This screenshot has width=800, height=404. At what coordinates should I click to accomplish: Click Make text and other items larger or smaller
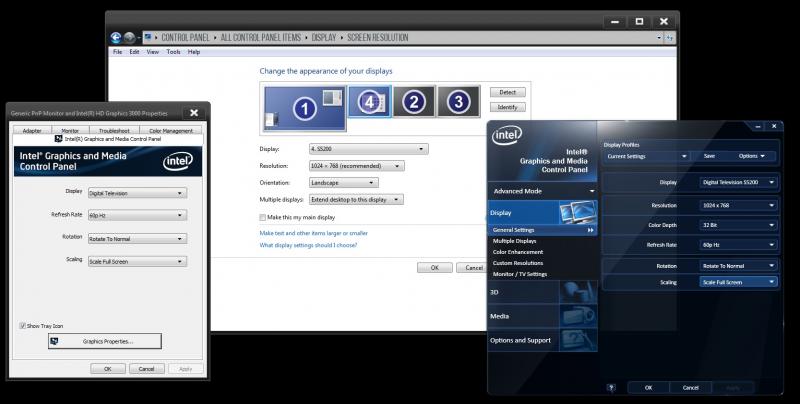pyautogui.click(x=314, y=233)
